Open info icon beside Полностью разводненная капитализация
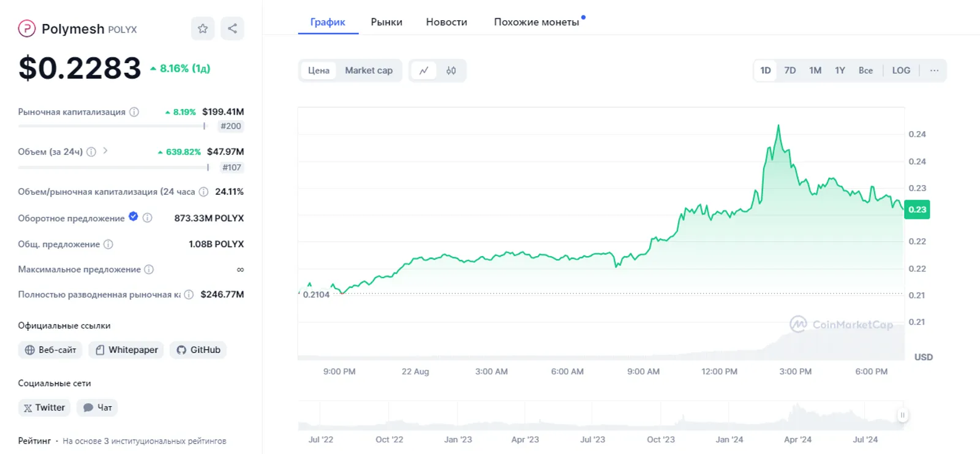The height and width of the screenshot is (454, 980). (189, 295)
